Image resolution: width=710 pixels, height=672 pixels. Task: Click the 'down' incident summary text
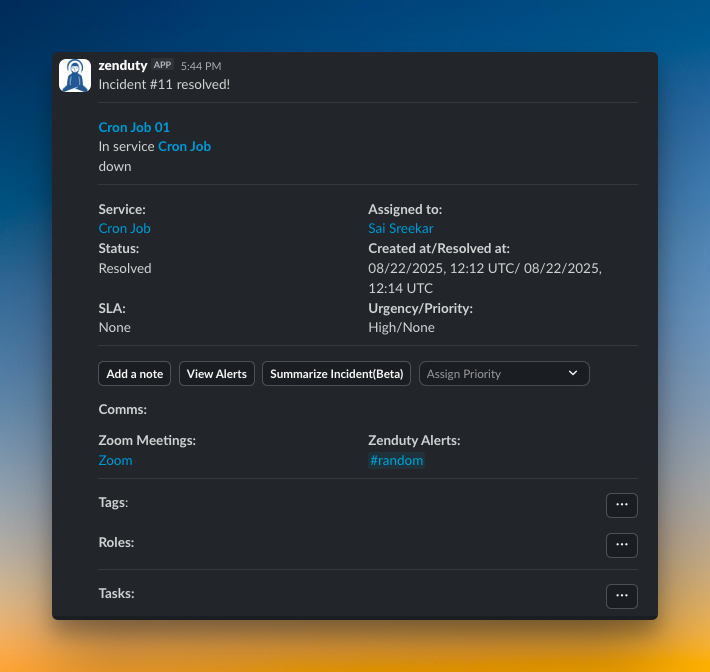pos(115,167)
